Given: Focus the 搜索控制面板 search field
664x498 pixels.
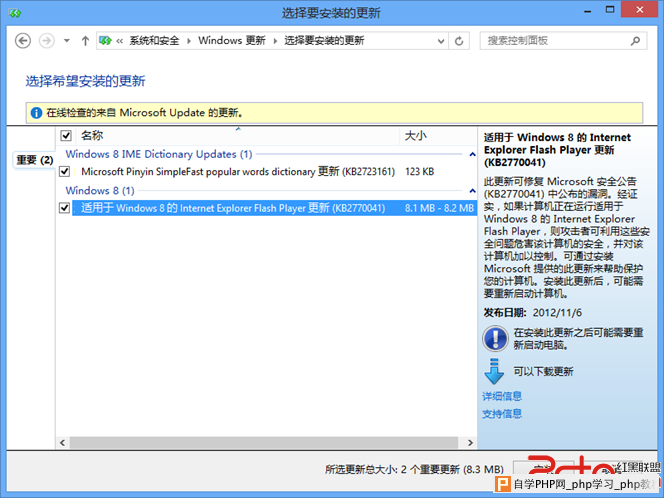Looking at the screenshot, I should coord(563,41).
